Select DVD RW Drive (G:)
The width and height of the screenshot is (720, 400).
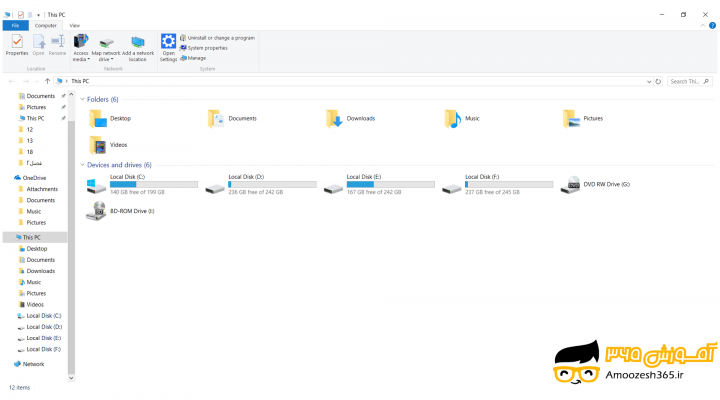(596, 185)
